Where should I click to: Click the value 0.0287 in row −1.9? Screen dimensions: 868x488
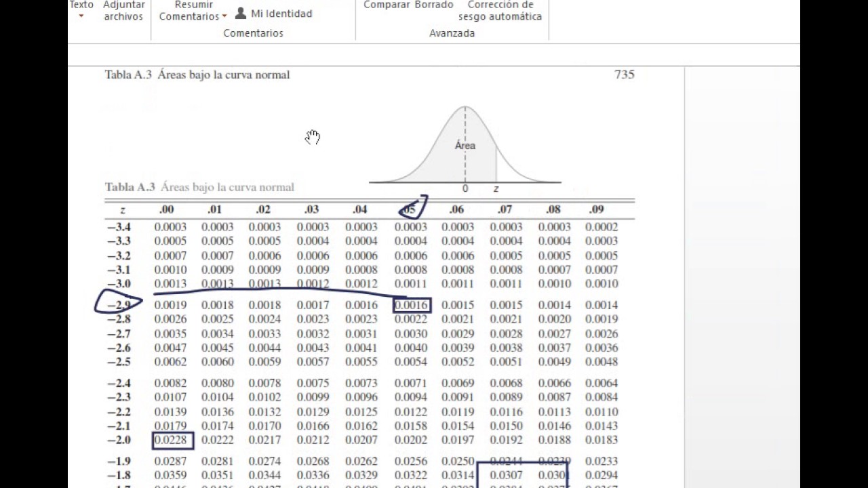click(x=171, y=462)
